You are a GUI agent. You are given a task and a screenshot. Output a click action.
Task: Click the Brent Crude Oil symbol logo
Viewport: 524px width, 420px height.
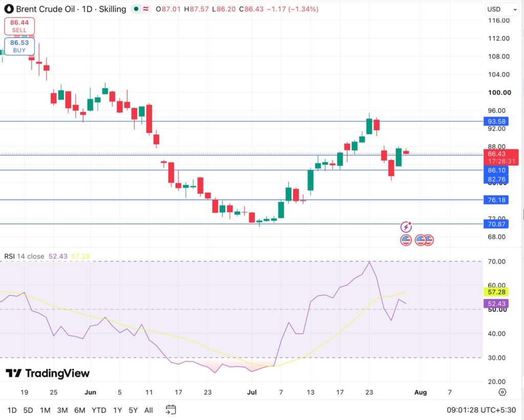[9, 9]
